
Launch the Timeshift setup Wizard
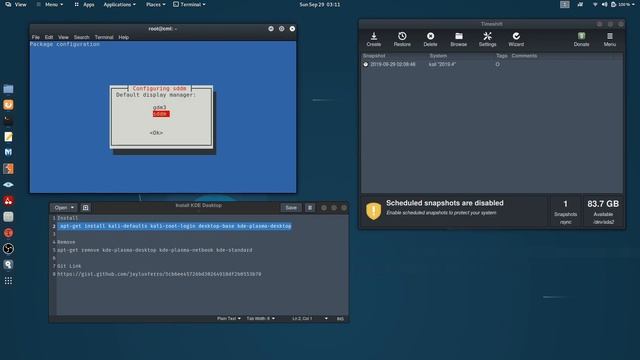(516, 39)
